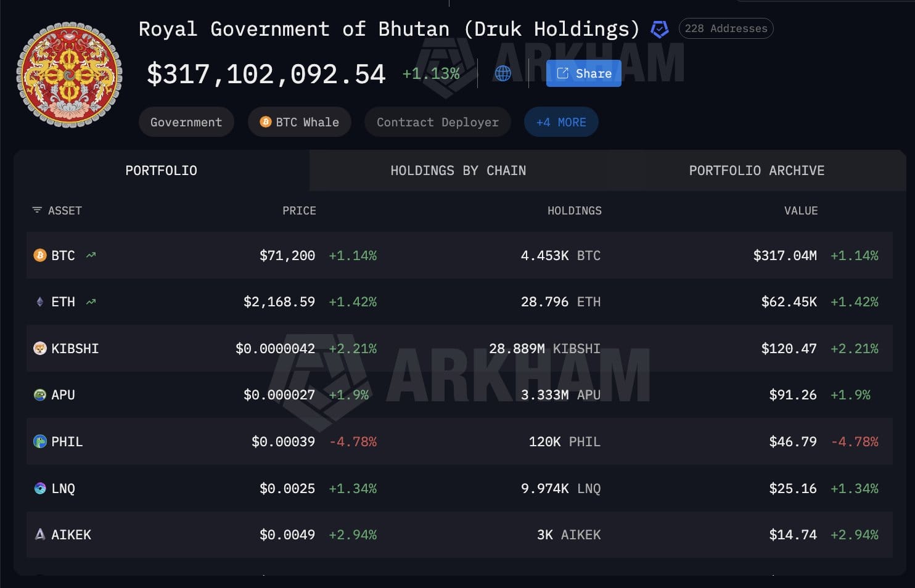Expand the +4 MORE tags
Viewport: 915px width, 588px height.
coord(560,121)
